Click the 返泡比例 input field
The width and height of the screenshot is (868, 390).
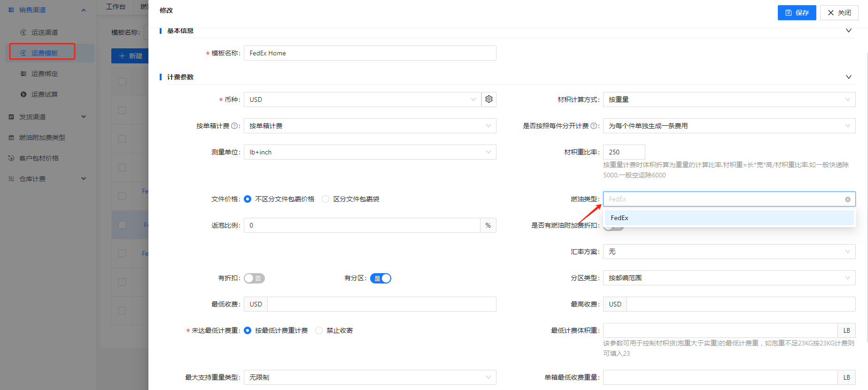coord(362,225)
